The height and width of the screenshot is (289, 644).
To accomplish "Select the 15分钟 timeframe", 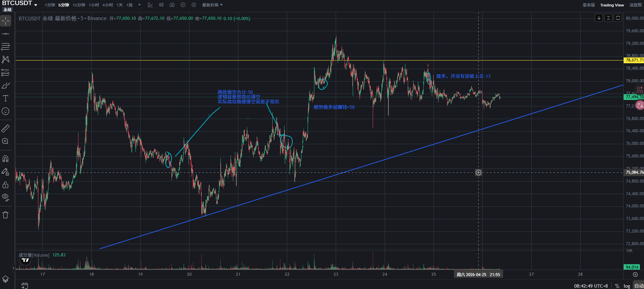I will pyautogui.click(x=79, y=5).
